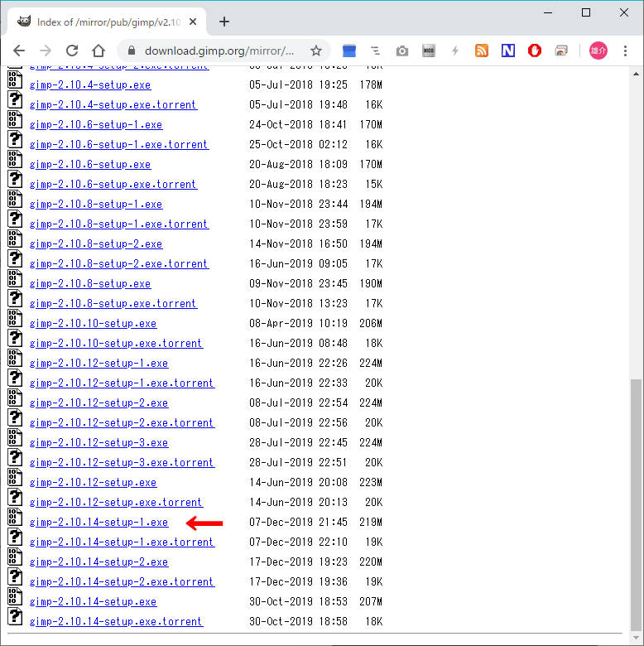Open the Chrome three-dot menu

pyautogui.click(x=625, y=51)
